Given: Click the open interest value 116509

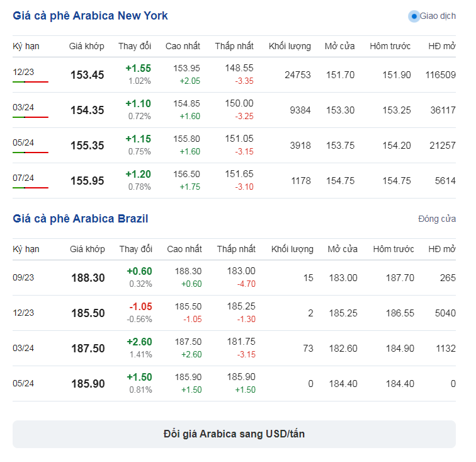Looking at the screenshot, I should [441, 75].
